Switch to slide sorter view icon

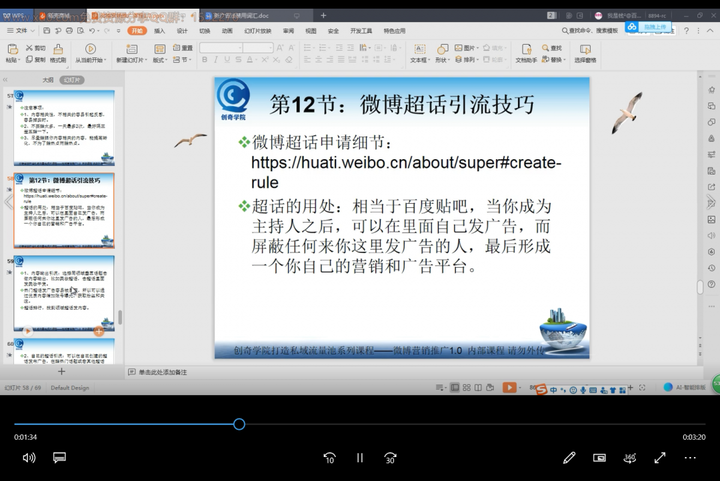[467, 387]
